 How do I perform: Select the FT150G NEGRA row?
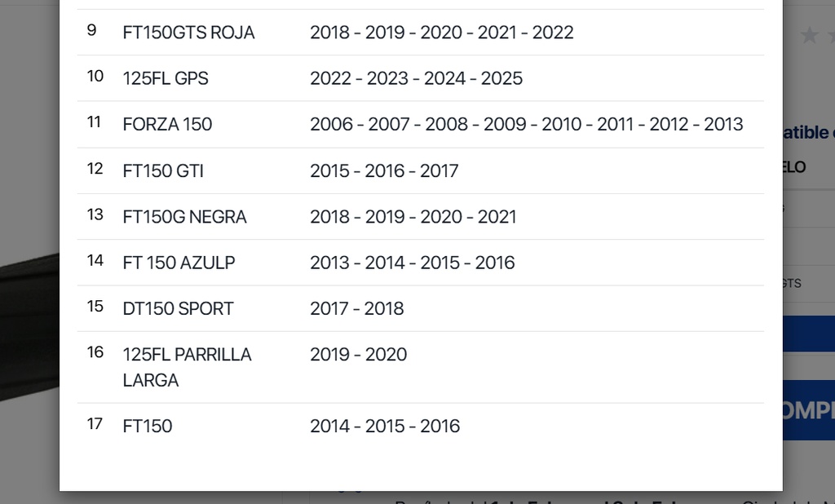coord(421,217)
